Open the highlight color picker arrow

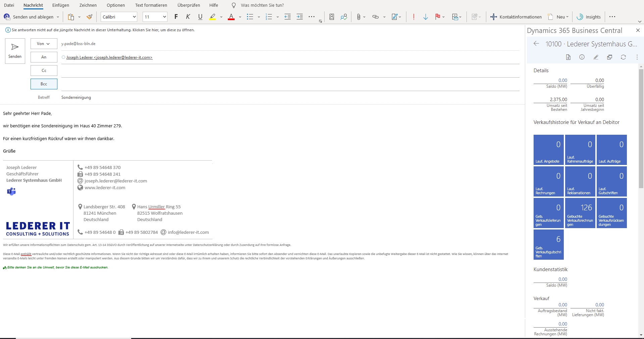coord(221,17)
